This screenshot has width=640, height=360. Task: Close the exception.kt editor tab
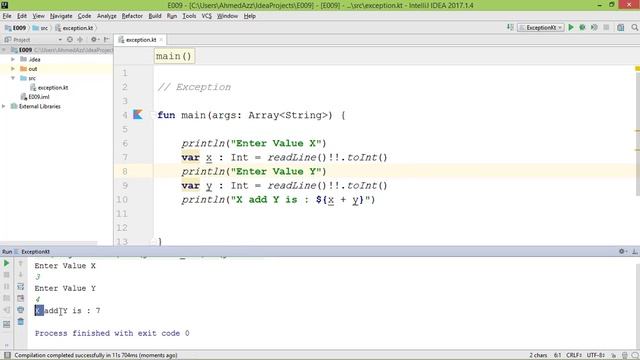[x=161, y=40]
